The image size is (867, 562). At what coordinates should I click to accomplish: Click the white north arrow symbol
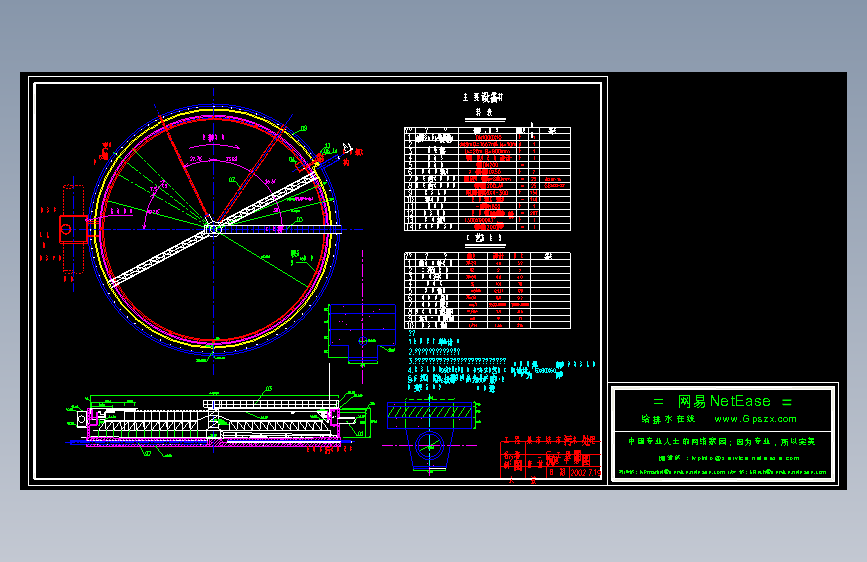347,148
